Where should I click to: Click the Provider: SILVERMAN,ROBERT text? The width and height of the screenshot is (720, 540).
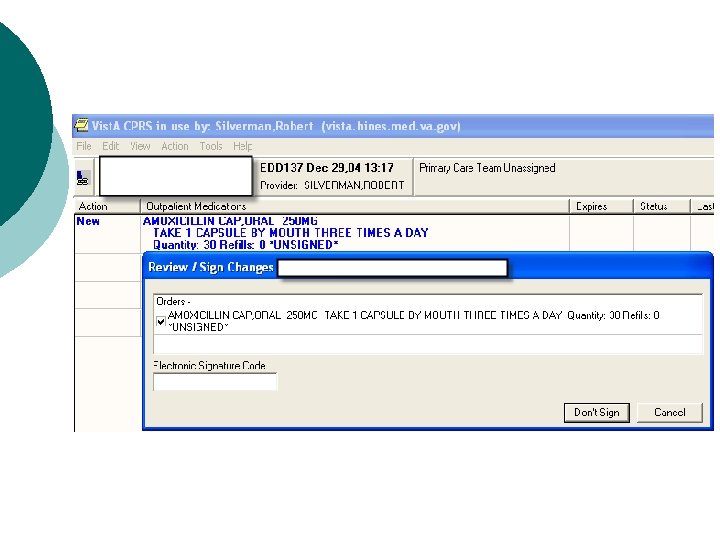[332, 185]
